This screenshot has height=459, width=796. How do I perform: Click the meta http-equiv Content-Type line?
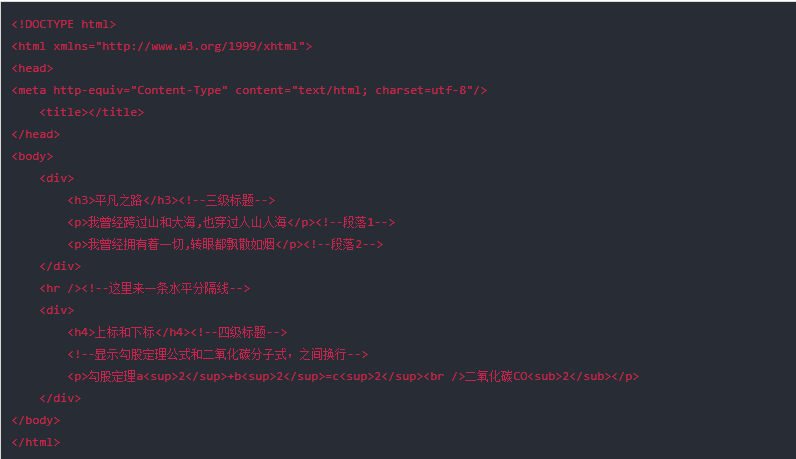tap(249, 90)
